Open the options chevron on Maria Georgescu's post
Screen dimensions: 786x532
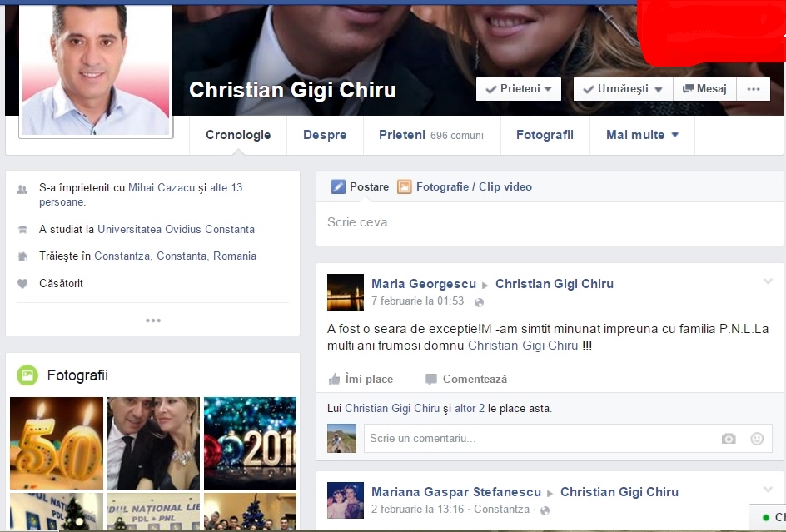(768, 281)
